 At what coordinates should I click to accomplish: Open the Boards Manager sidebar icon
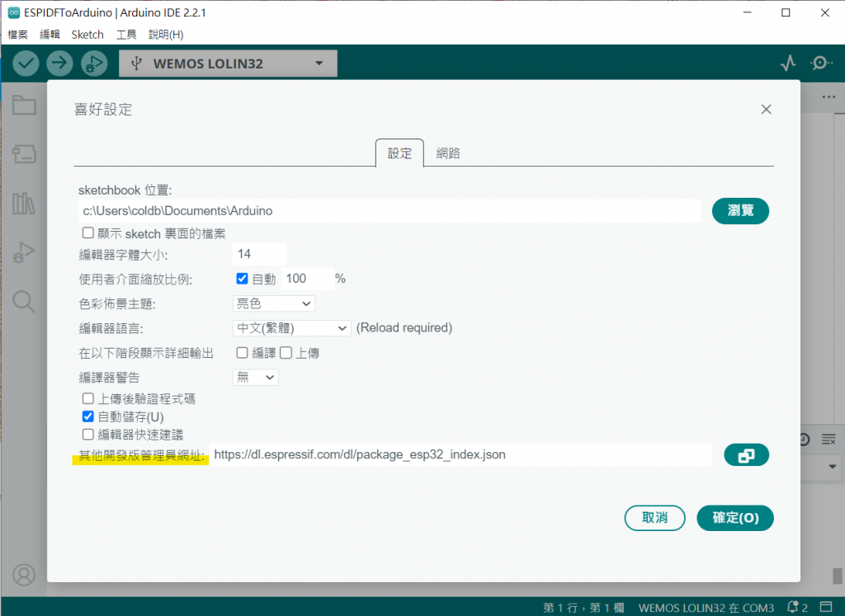(24, 154)
